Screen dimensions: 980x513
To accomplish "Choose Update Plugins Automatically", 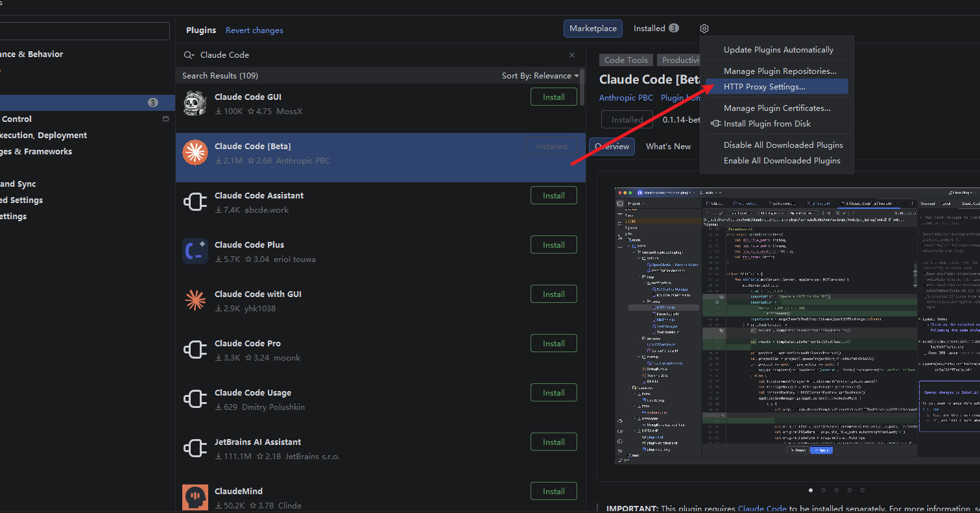I will tap(778, 50).
